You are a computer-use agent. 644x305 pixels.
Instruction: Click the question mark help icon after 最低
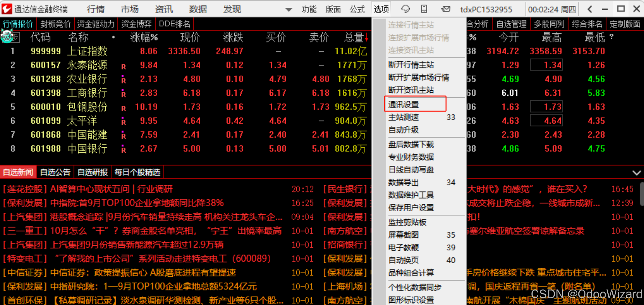tap(611, 37)
